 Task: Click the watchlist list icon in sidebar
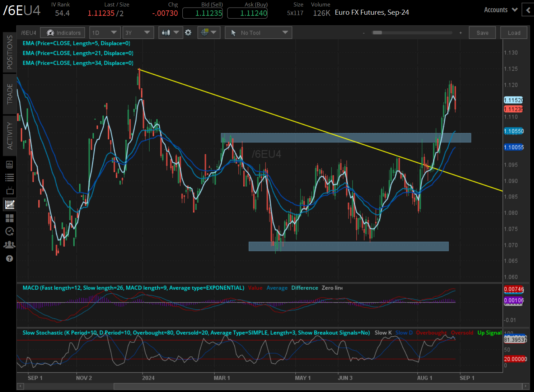10,177
